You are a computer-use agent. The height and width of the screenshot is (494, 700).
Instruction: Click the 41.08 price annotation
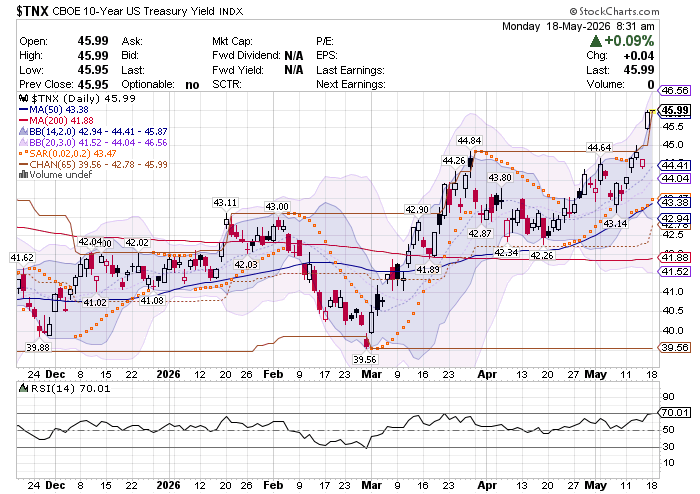[x=152, y=301]
